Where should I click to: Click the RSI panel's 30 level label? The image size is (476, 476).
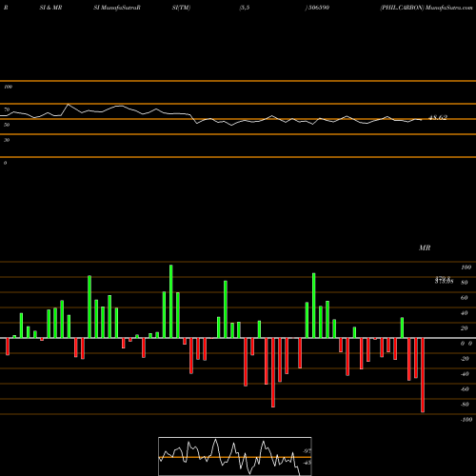pos(7,140)
